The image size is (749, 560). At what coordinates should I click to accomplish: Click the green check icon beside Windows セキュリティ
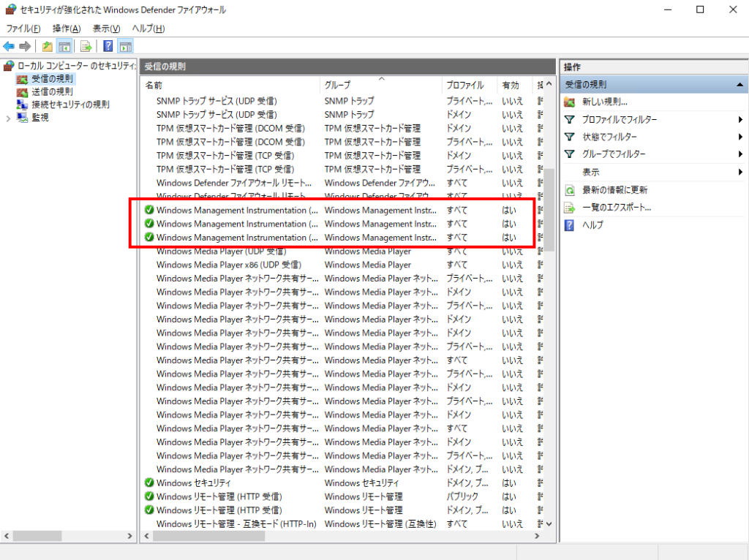click(149, 483)
